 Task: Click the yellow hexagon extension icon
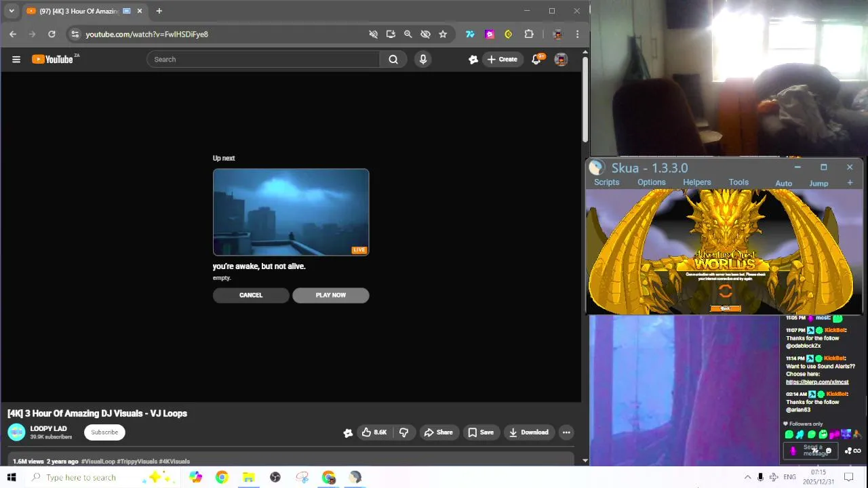pos(508,34)
